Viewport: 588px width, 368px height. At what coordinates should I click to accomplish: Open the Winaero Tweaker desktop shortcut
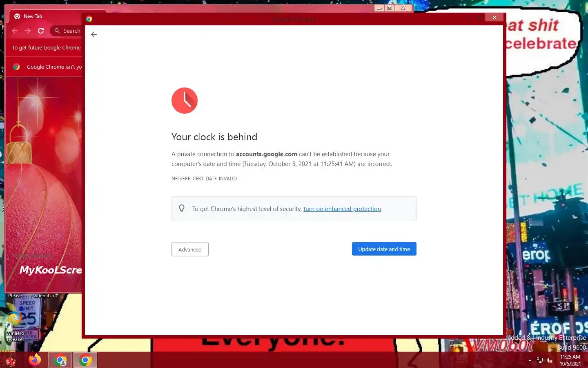15,326
